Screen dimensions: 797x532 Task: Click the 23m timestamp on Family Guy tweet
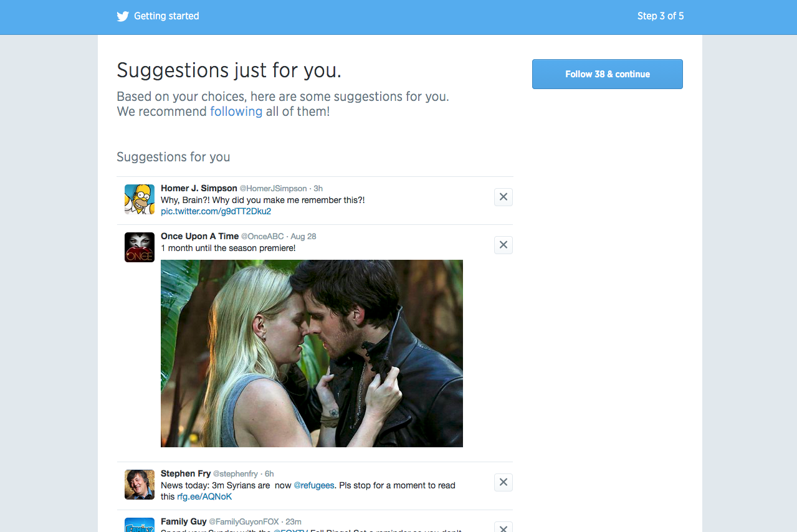[x=294, y=521]
